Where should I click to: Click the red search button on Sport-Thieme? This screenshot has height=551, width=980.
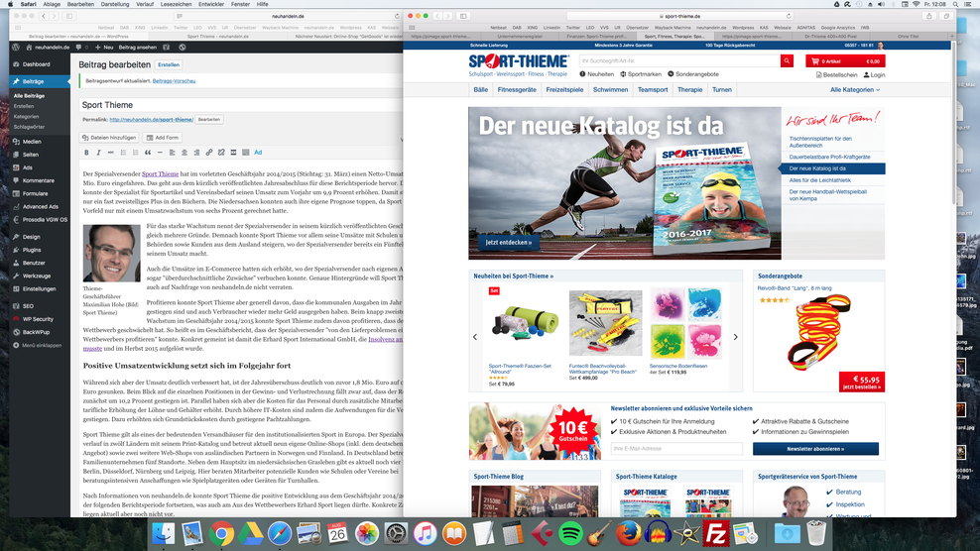787,60
